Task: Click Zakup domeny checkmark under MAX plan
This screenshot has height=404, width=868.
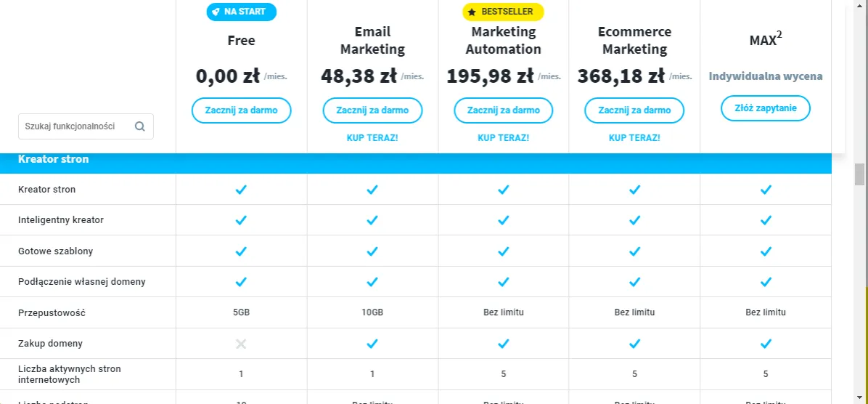Action: (x=765, y=344)
